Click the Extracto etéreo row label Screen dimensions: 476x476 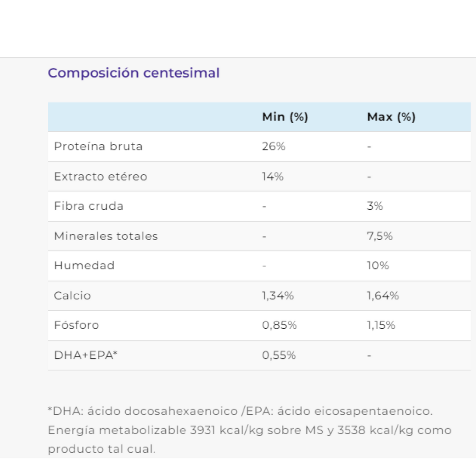click(100, 176)
